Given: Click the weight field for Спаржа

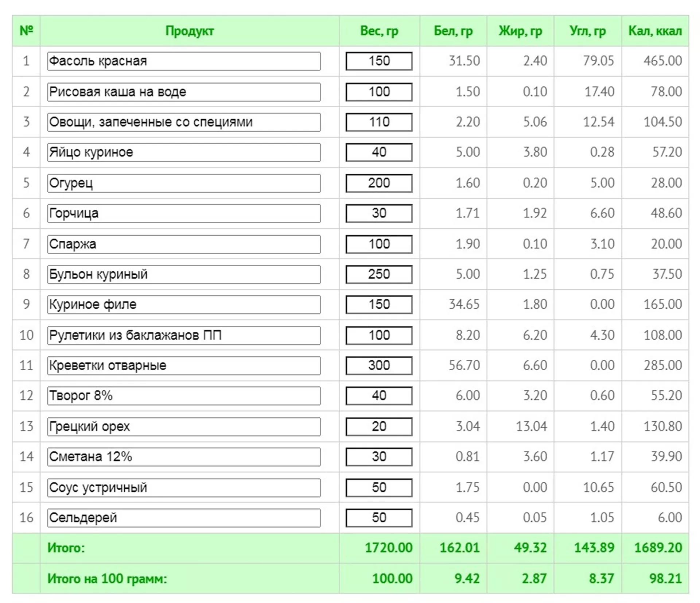Looking at the screenshot, I should click(x=379, y=244).
